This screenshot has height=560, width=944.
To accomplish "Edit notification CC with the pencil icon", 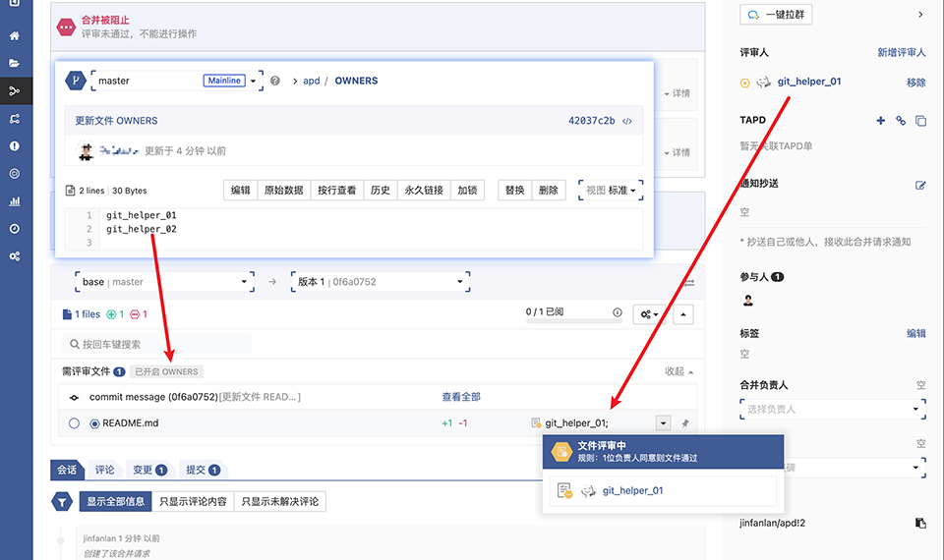I will click(920, 185).
